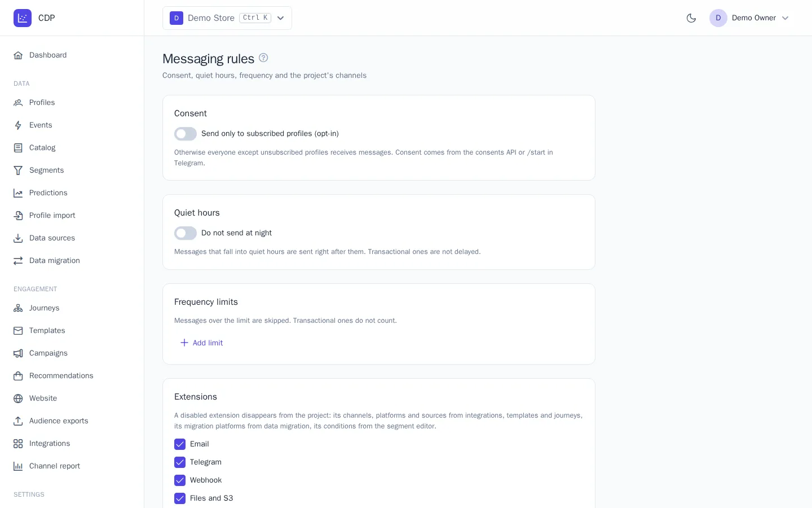Open Audience exports page link
The width and height of the screenshot is (812, 508).
tap(72, 421)
